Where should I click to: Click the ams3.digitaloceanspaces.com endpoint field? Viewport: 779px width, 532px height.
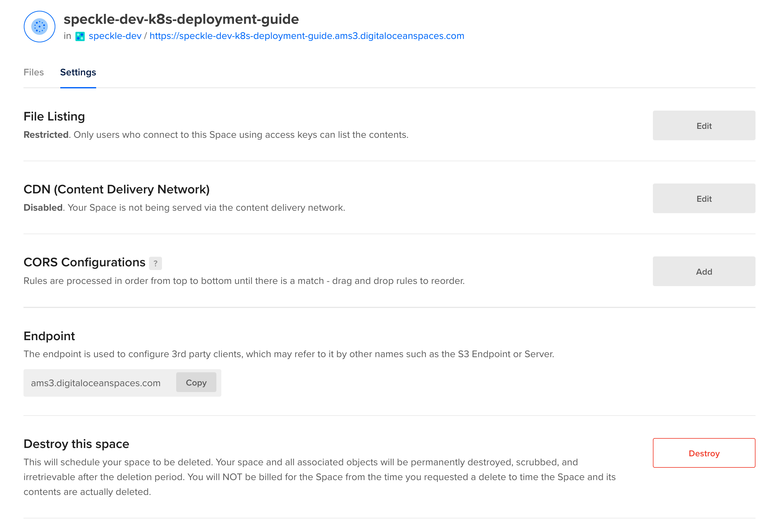96,383
